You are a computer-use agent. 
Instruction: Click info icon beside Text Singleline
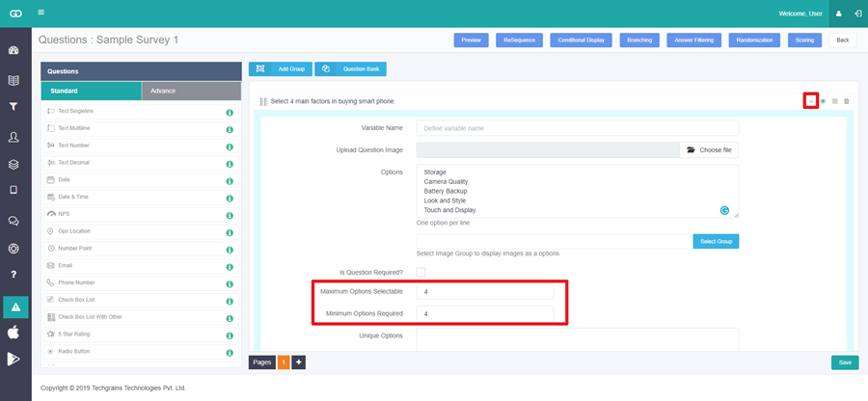230,113
